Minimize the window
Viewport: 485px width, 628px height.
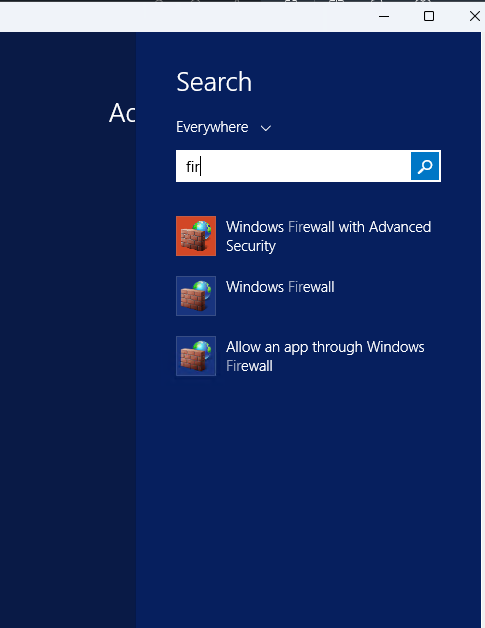(384, 16)
